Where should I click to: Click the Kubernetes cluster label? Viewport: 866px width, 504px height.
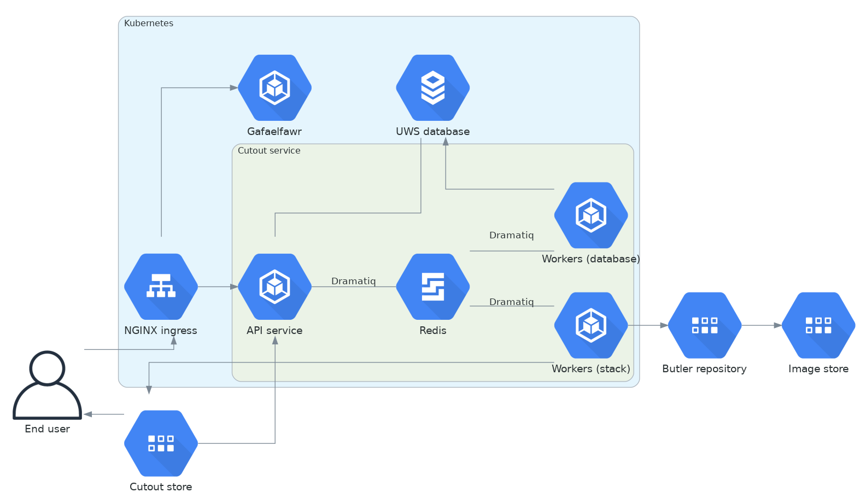[x=149, y=24]
